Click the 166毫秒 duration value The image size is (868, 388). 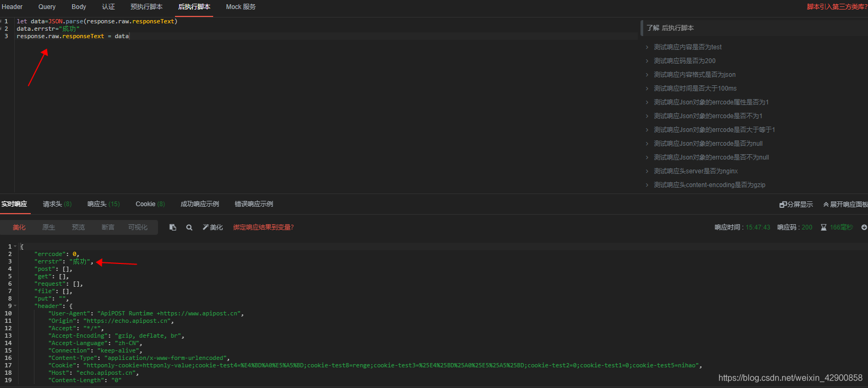(841, 227)
